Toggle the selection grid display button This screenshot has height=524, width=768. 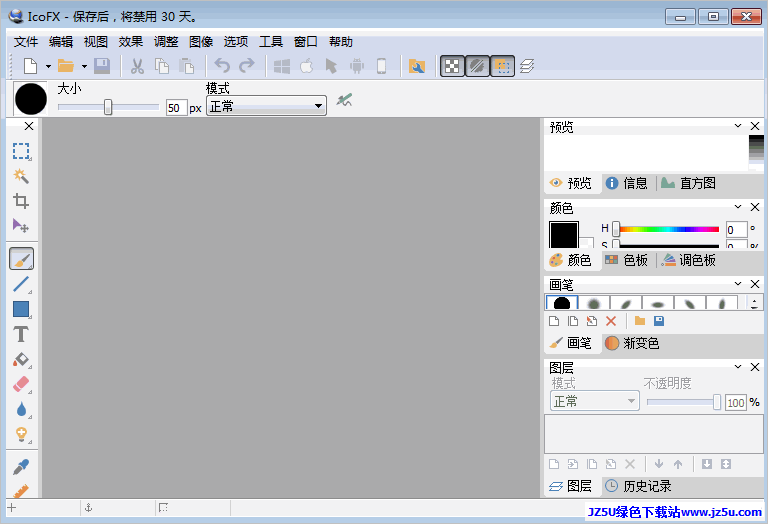click(502, 66)
